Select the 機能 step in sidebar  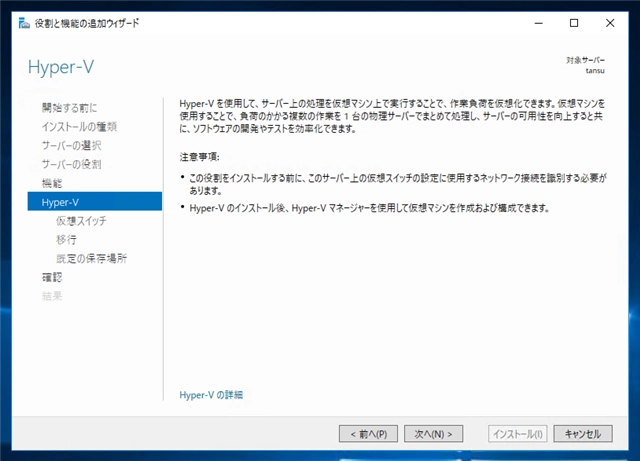click(52, 183)
